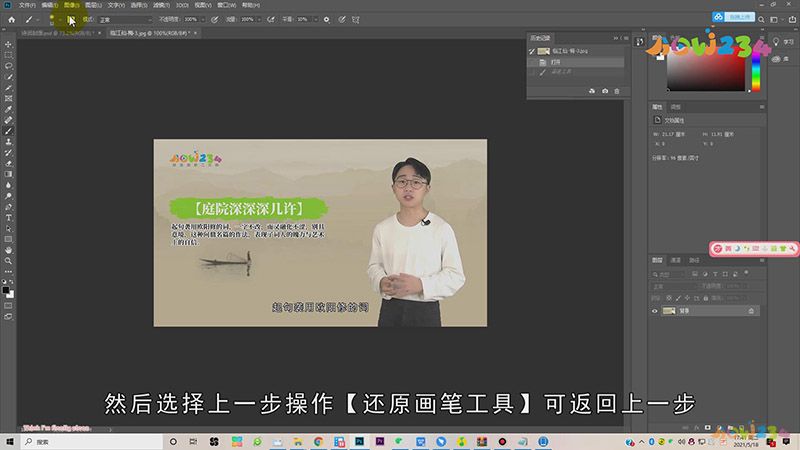Click the Windows taskbar search box
This screenshot has height=450, width=800.
pos(92,442)
